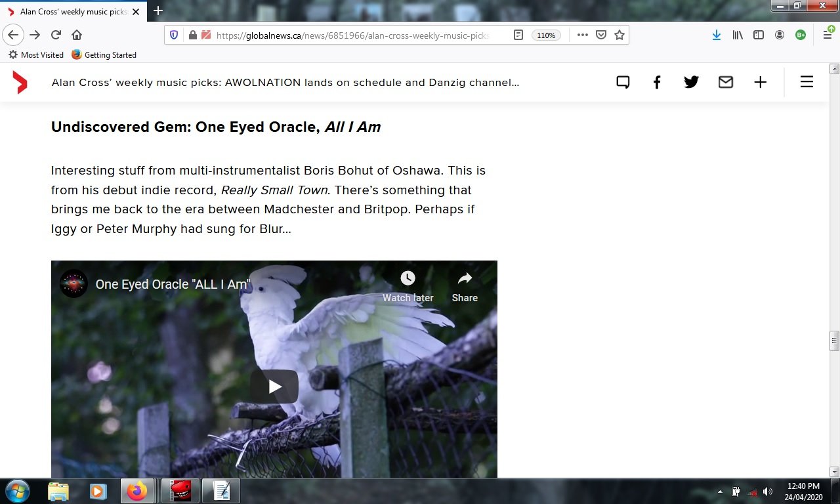Open the Global News hamburger menu
The height and width of the screenshot is (504, 840).
(806, 82)
